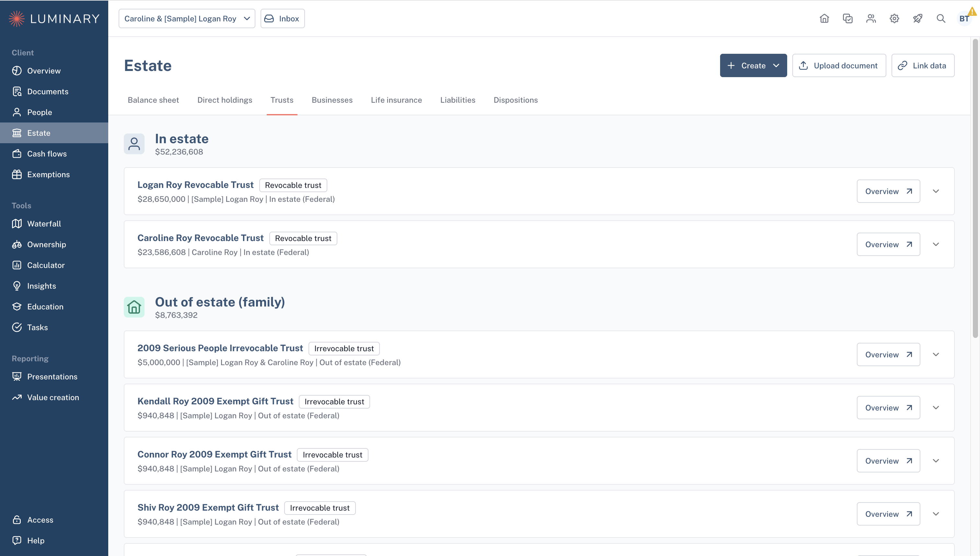
Task: Expand the Logan Roy Revocable Trust row
Action: pos(936,191)
